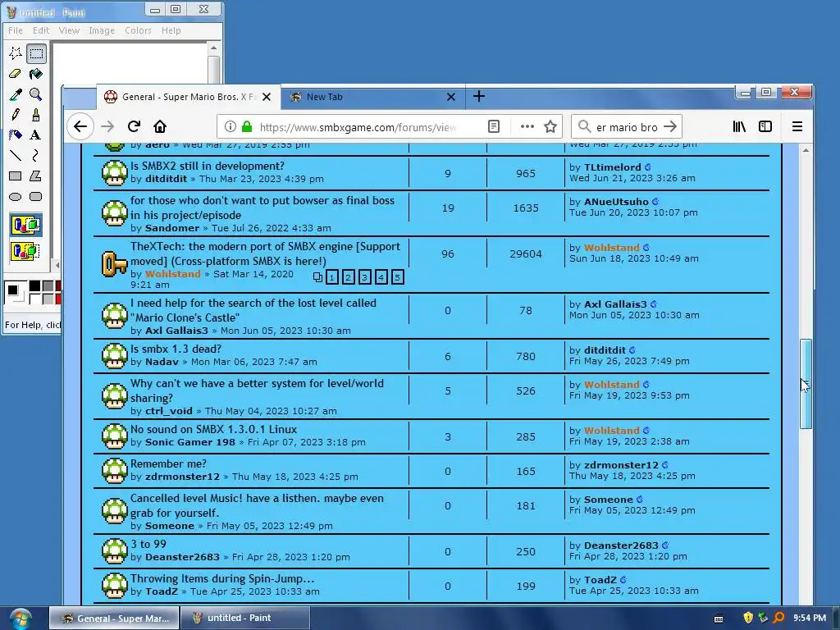Click the Firefox address bar URL

click(x=358, y=127)
